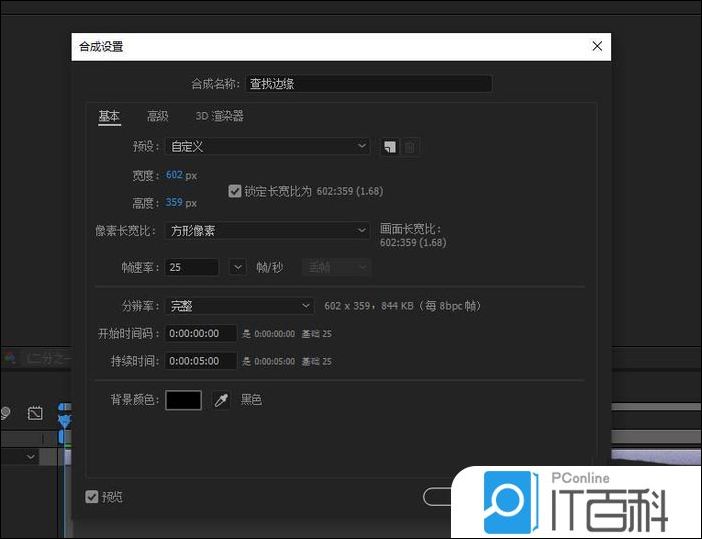Click the composition name field 查找边缘
This screenshot has width=702, height=539.
coord(369,84)
